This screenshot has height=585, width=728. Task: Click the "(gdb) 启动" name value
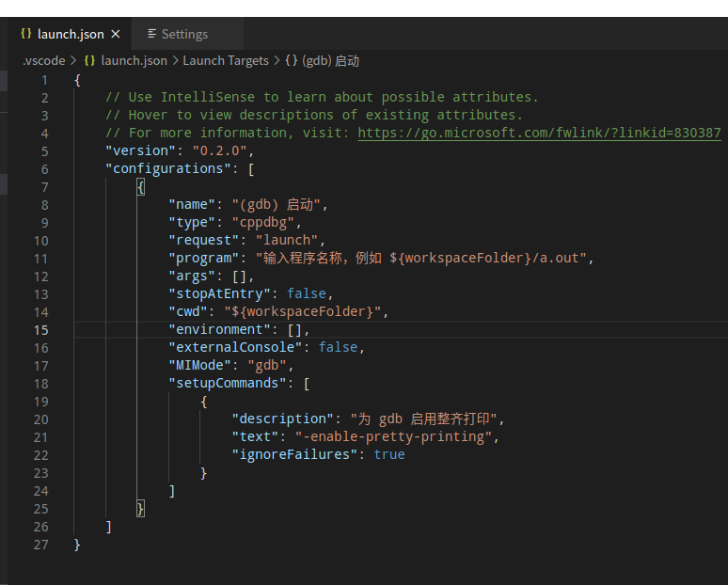(277, 205)
